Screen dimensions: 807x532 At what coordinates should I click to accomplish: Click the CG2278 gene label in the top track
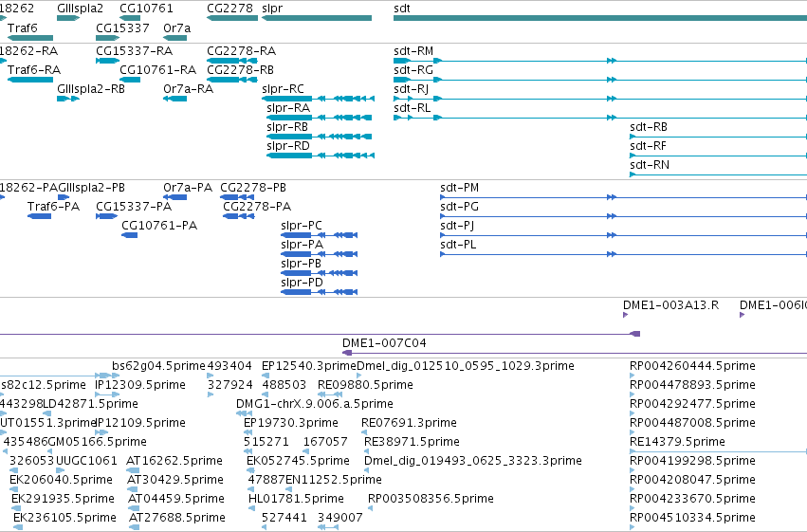point(229,9)
